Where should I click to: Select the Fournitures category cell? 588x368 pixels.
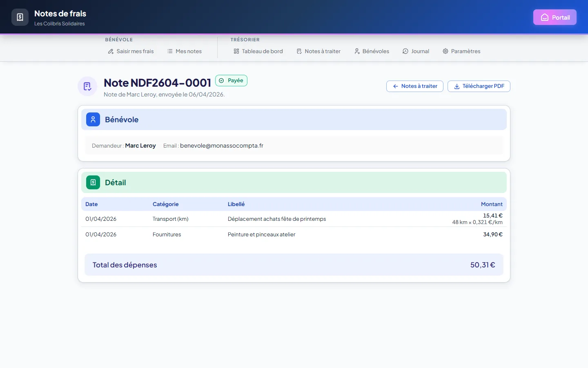tap(167, 234)
